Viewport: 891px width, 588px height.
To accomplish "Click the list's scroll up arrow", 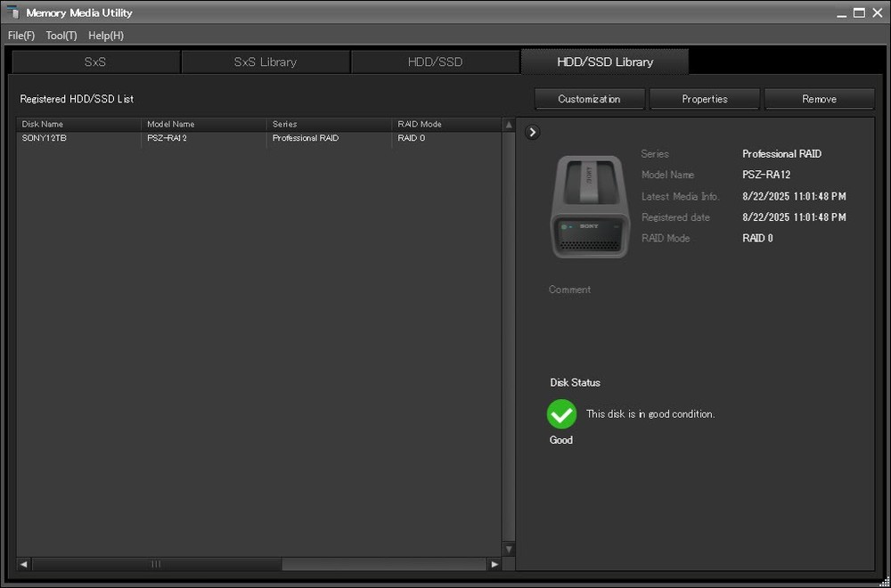I will (x=509, y=125).
